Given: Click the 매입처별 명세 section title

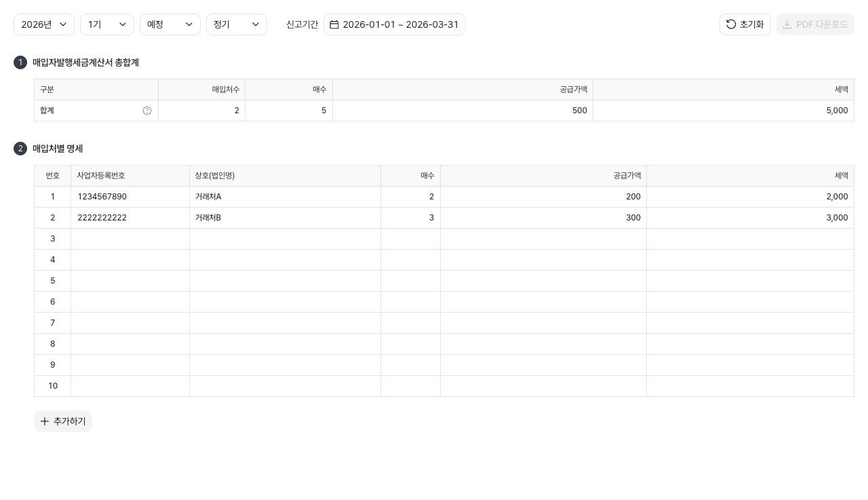Looking at the screenshot, I should (x=58, y=149).
